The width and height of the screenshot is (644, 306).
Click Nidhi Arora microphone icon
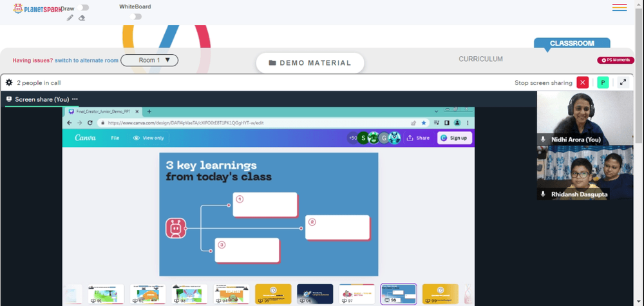(x=543, y=140)
